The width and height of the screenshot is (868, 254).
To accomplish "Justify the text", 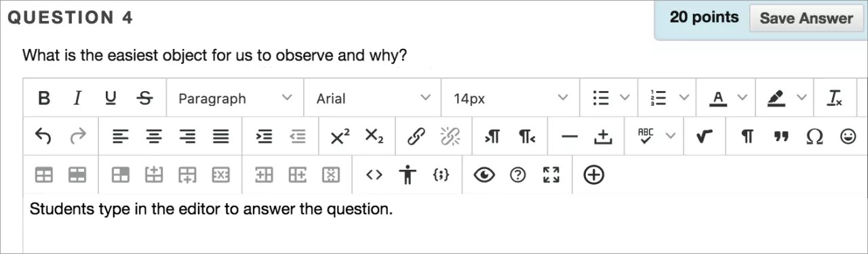I will [x=221, y=137].
